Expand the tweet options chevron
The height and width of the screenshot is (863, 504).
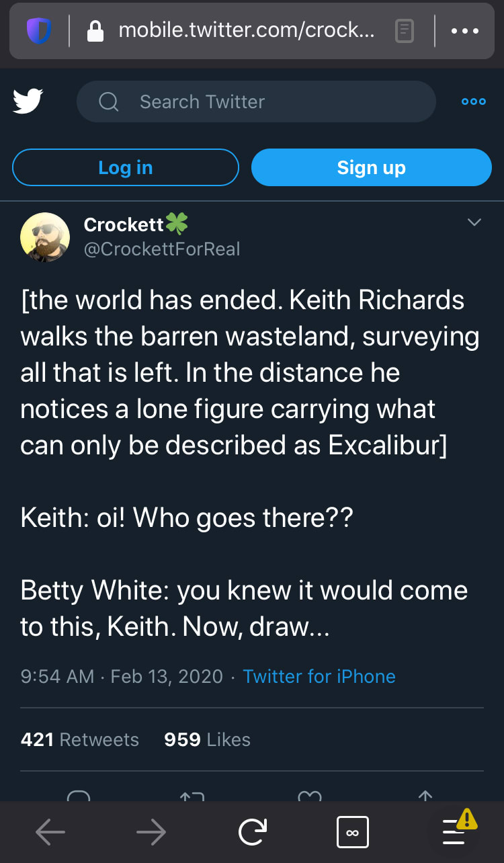[474, 222]
